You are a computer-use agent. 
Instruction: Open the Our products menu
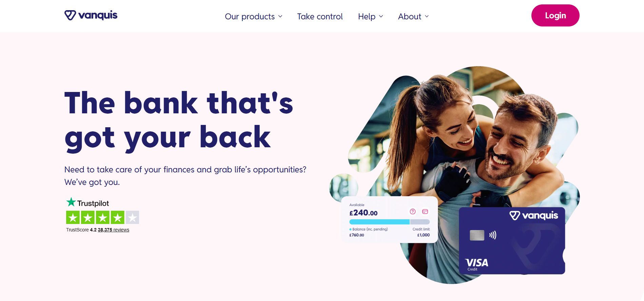coord(250,16)
